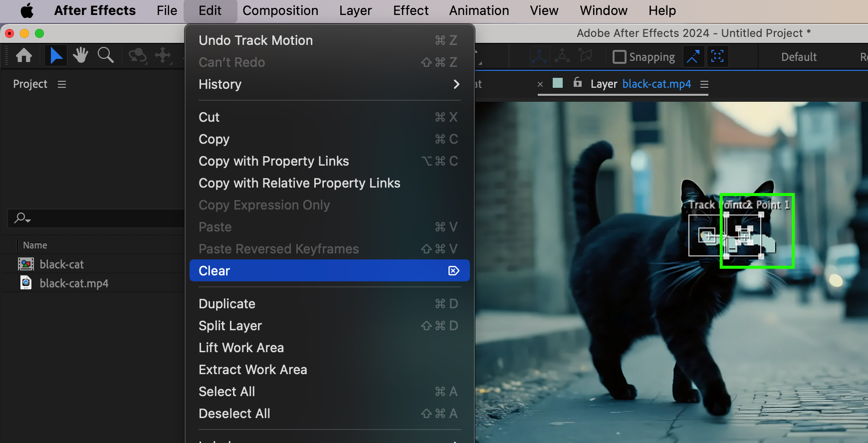Viewport: 868px width, 443px height.
Task: Choose Lift Work Area
Action: click(x=330, y=348)
